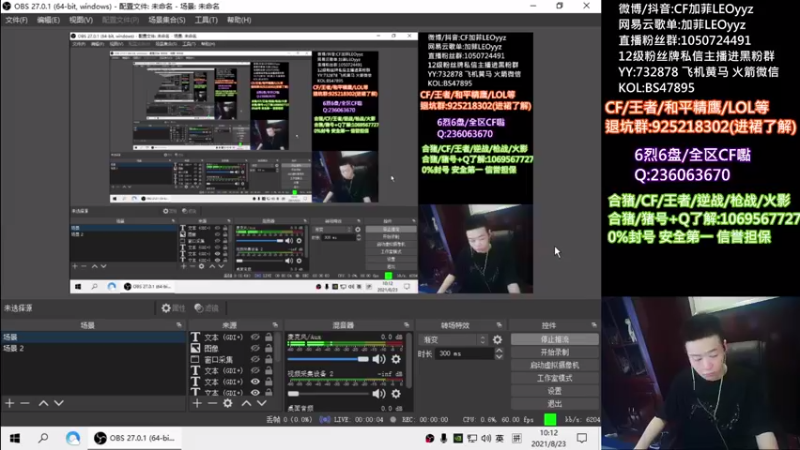
Task: Click the microphone icon in the system tray
Action: 444,438
